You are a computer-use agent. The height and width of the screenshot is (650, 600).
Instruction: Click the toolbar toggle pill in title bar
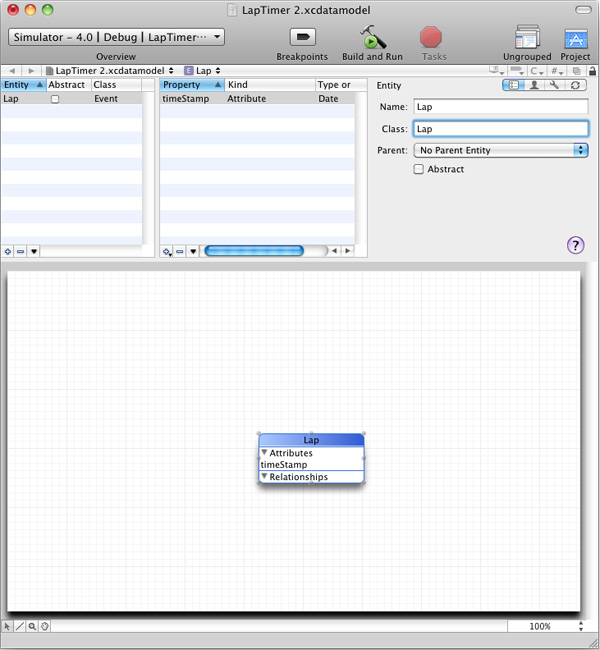point(583,10)
